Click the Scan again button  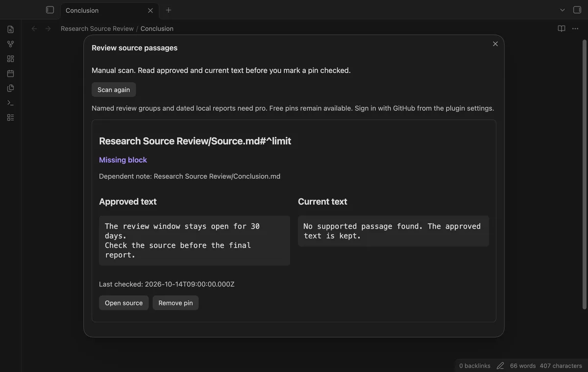(114, 90)
